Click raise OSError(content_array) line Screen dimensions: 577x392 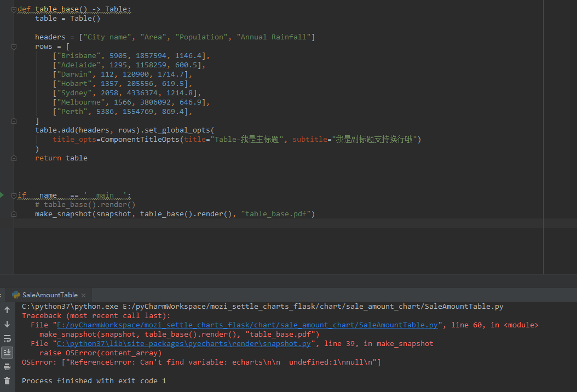tap(101, 353)
